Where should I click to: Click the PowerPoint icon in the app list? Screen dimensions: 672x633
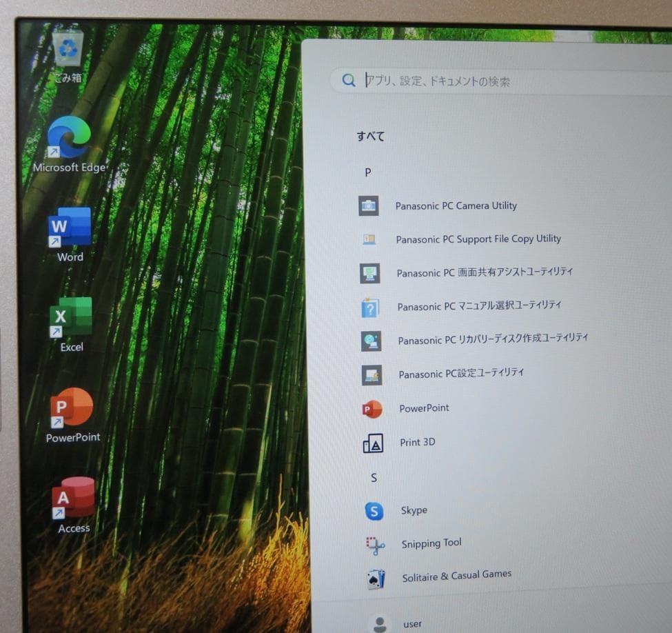tap(372, 409)
